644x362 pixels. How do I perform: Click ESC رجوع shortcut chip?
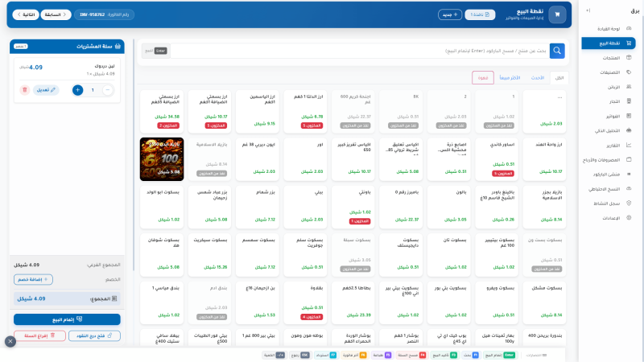click(x=299, y=355)
